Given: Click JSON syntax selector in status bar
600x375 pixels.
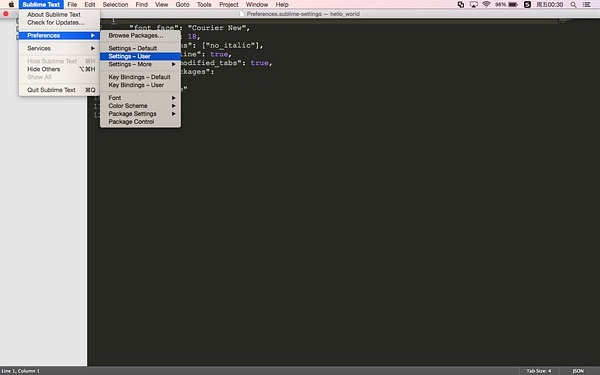Looking at the screenshot, I should (578, 371).
